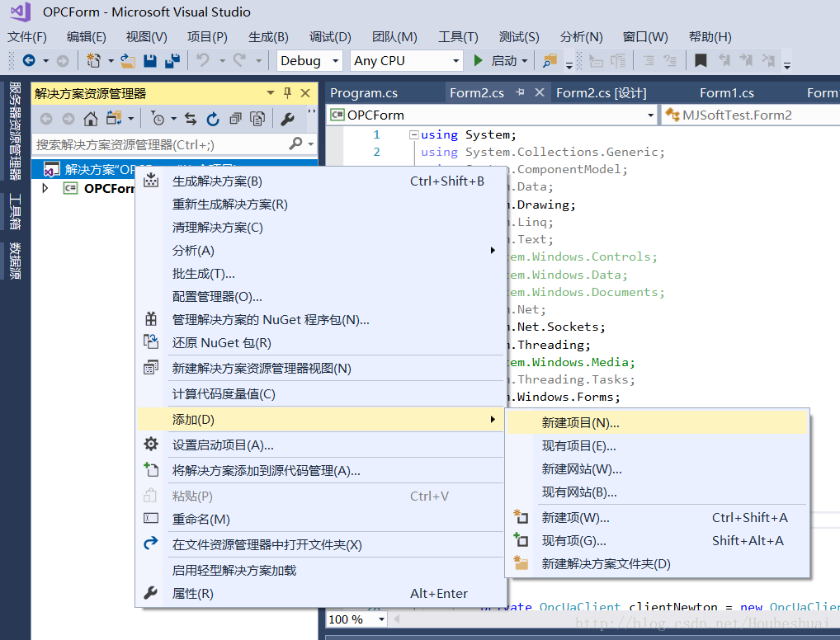Open the 服务器资源管理器 side tab
This screenshot has height=640, width=840.
[15, 130]
